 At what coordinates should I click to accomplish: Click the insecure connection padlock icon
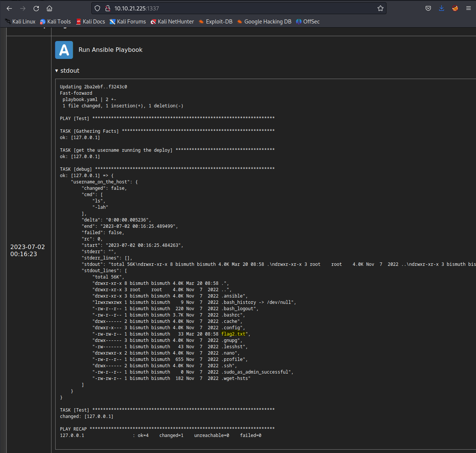pyautogui.click(x=107, y=8)
